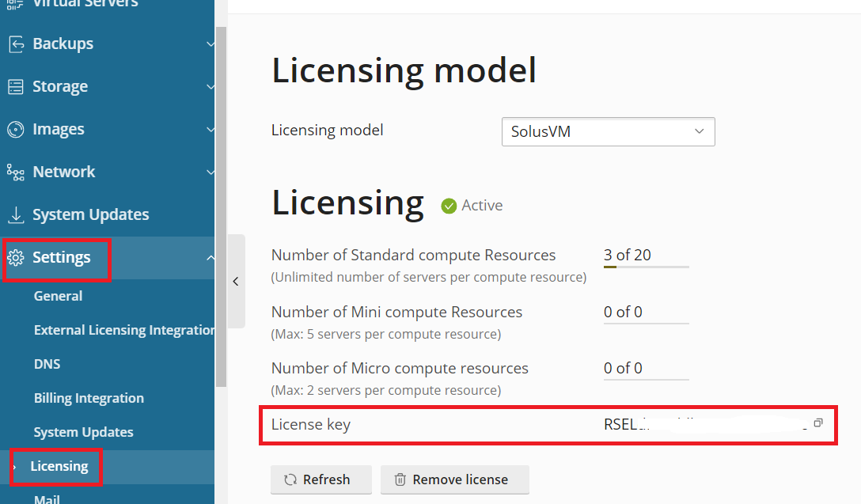Open System Updates under Settings

coord(83,432)
